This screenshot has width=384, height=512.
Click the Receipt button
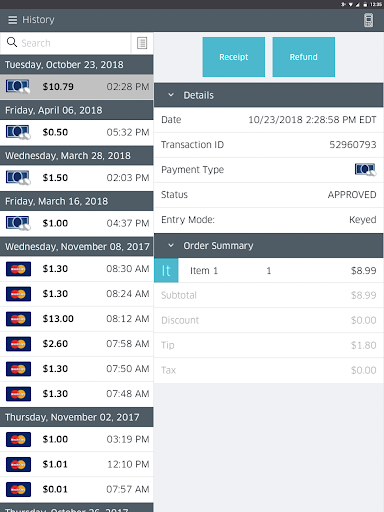(x=234, y=57)
